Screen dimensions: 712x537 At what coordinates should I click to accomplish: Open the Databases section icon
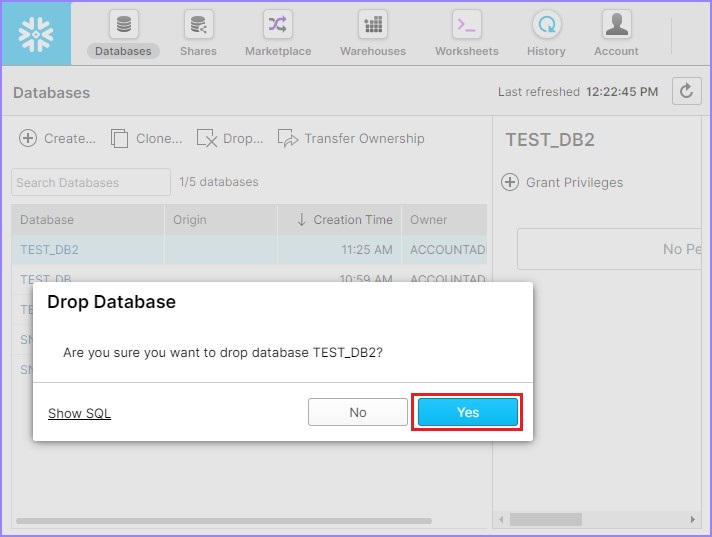click(124, 24)
